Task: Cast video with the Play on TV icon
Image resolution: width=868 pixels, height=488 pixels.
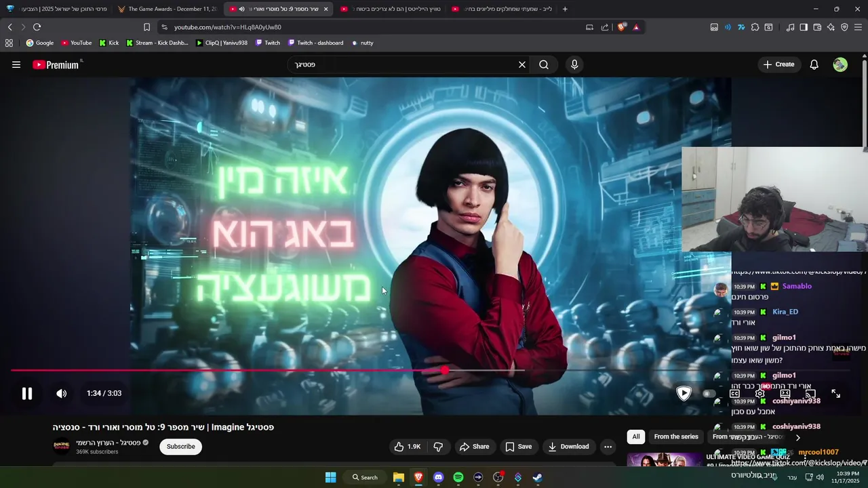Action: coord(810,394)
